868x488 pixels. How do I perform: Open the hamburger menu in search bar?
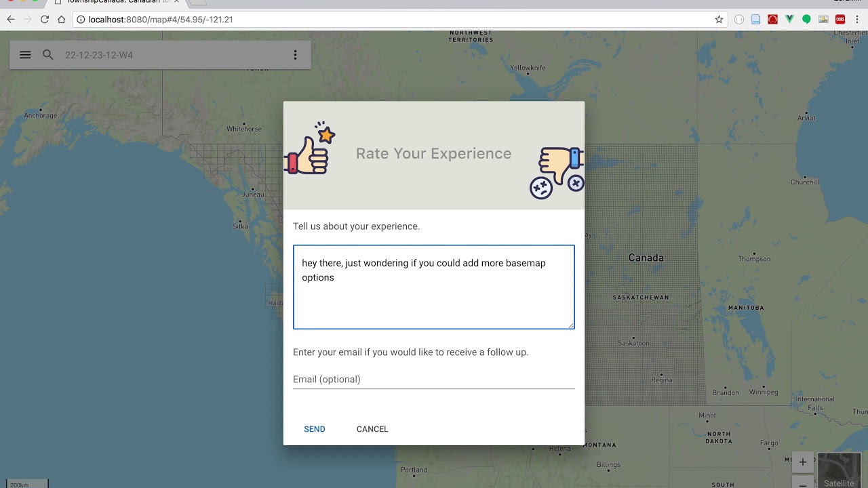click(25, 55)
